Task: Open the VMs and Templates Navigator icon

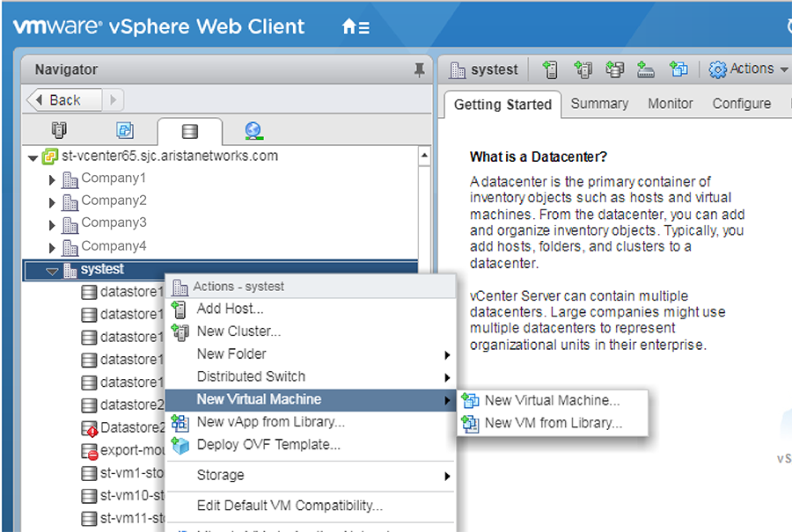Action: click(x=124, y=130)
